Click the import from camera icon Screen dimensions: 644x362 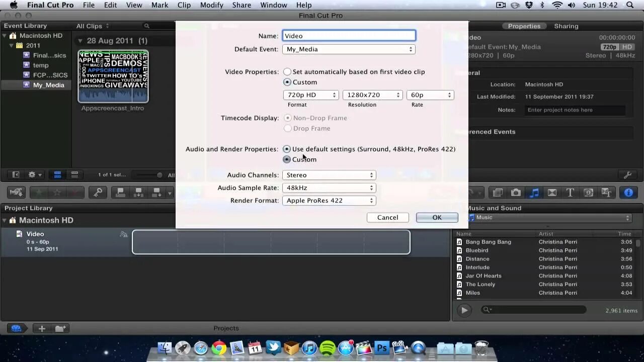[x=17, y=193]
